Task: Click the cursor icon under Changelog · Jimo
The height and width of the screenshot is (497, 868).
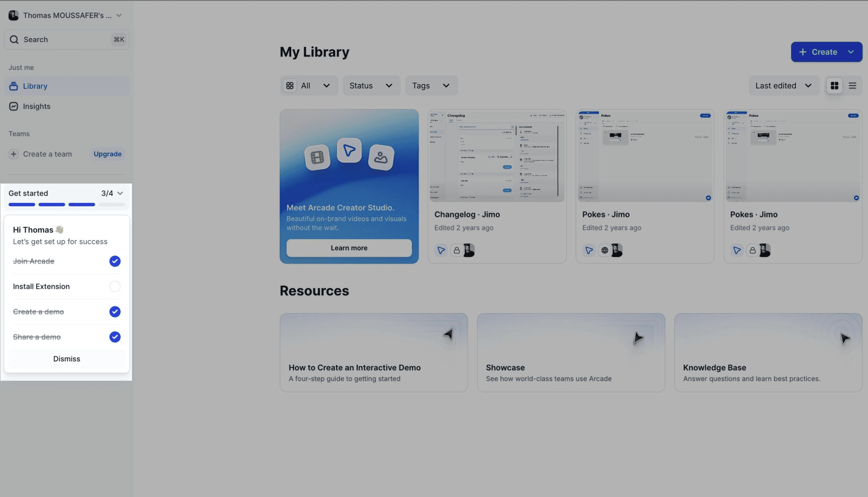Action: (441, 251)
